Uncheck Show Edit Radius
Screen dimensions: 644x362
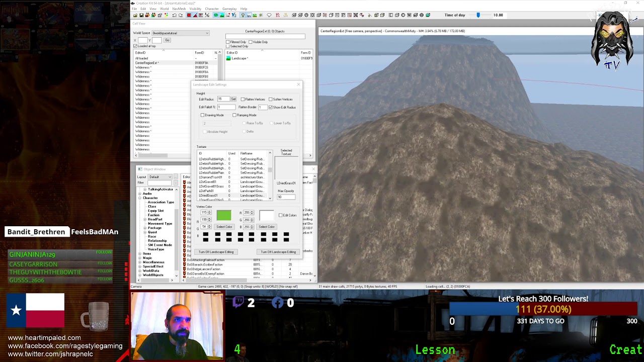271,107
